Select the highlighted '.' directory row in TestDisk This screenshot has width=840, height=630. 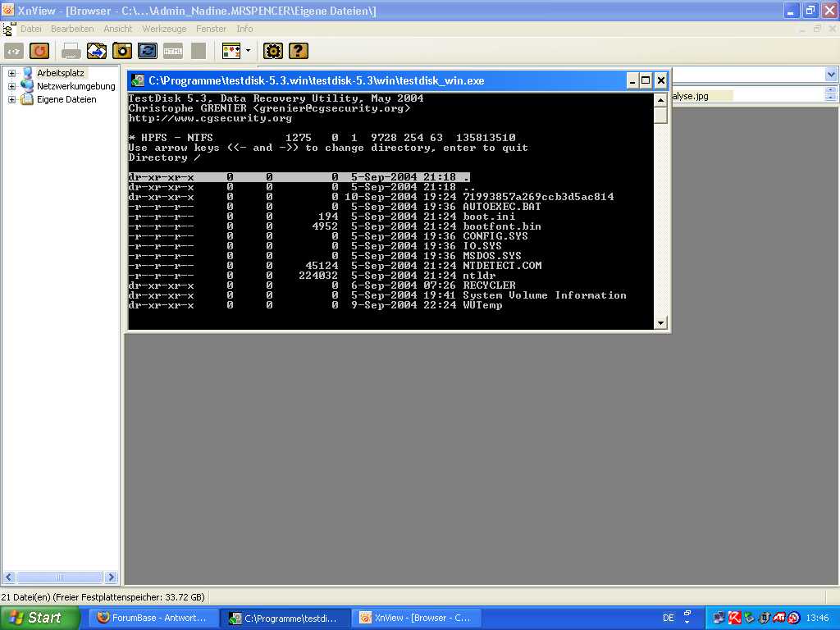click(x=299, y=177)
